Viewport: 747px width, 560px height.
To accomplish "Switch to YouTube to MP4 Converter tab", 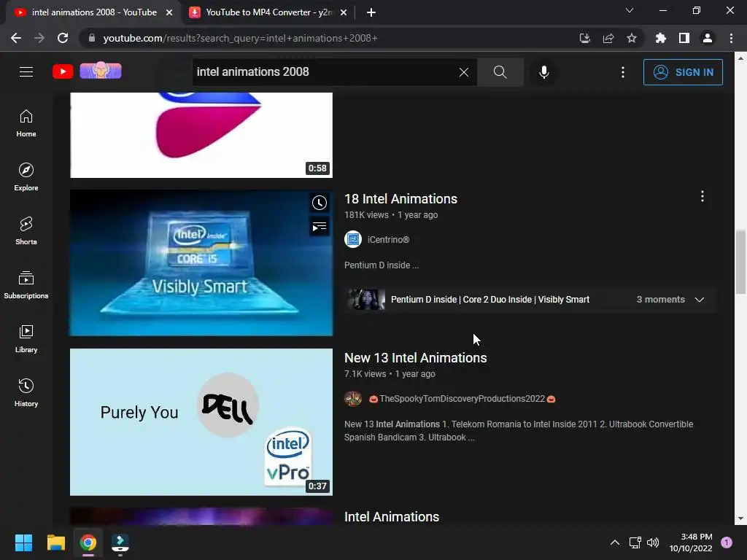I will click(x=269, y=12).
